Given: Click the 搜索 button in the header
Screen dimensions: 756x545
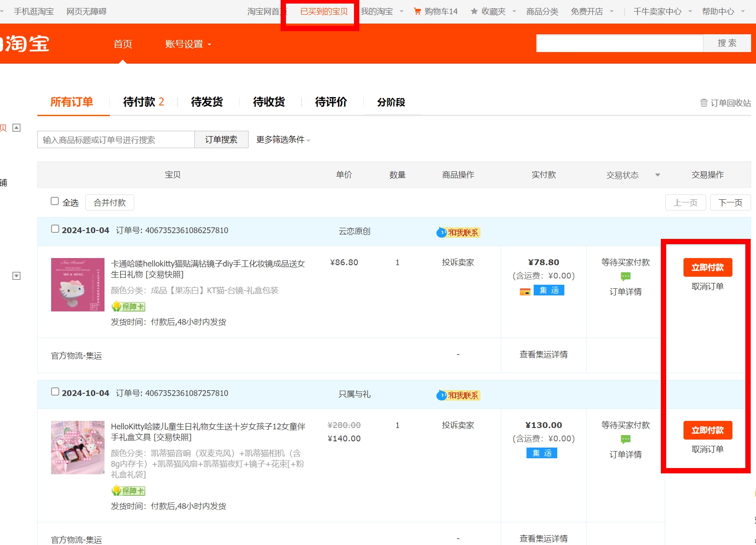Looking at the screenshot, I should [x=727, y=43].
